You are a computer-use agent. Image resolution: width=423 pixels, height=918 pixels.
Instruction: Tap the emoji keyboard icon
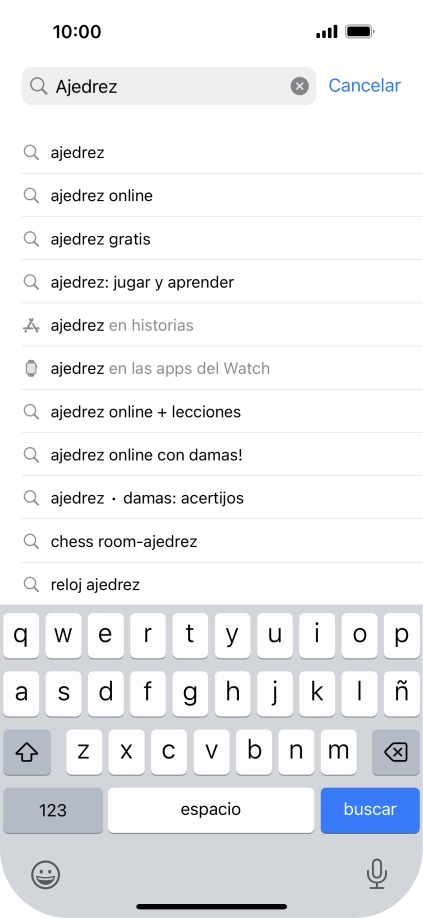[45, 875]
